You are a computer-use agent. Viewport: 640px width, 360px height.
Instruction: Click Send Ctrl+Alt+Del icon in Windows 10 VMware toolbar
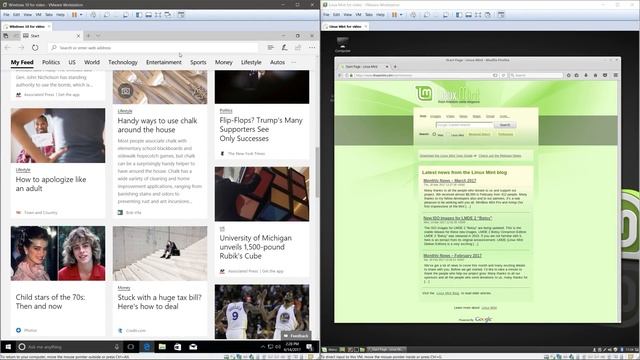tap(93, 15)
